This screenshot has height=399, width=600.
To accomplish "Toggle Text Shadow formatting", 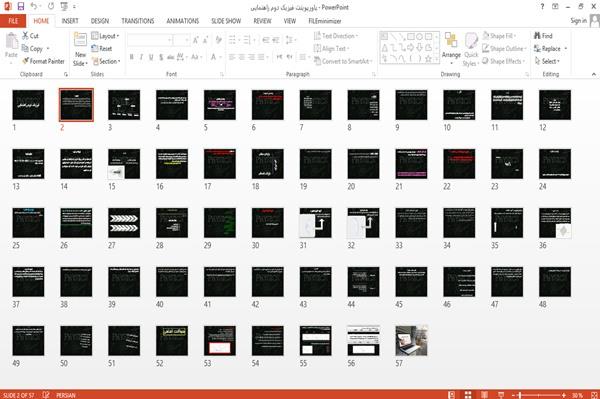I will tap(161, 57).
